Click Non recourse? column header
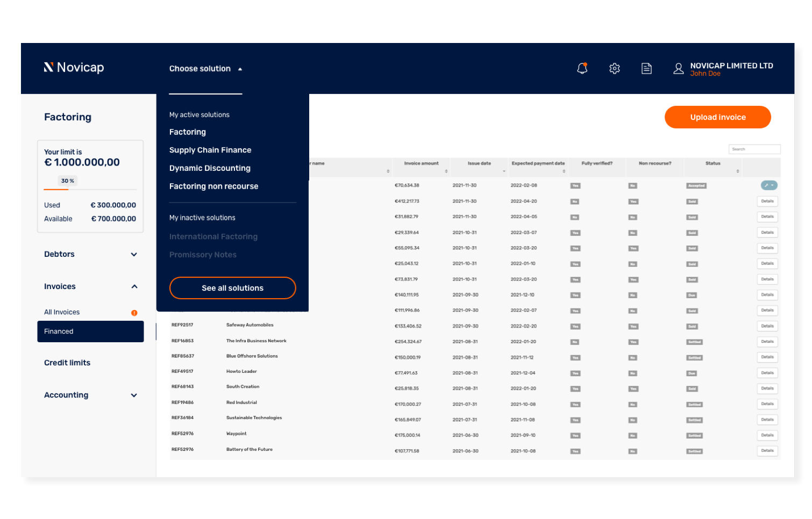The height and width of the screenshot is (519, 812). click(x=655, y=163)
